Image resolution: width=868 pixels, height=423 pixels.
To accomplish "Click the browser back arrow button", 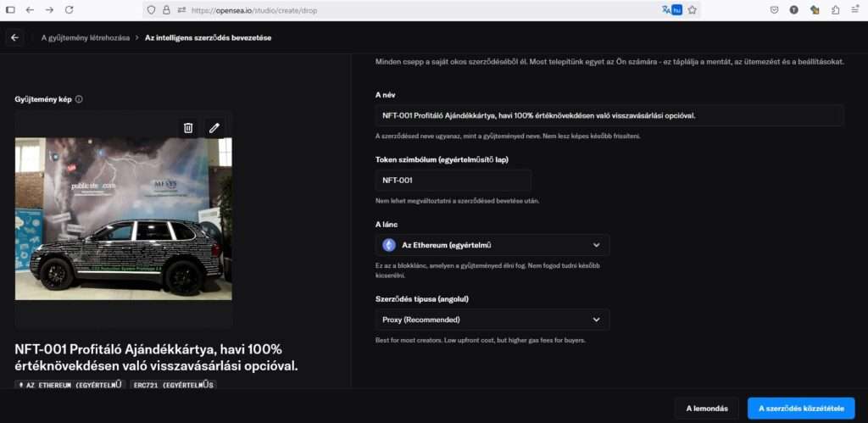I will point(30,9).
